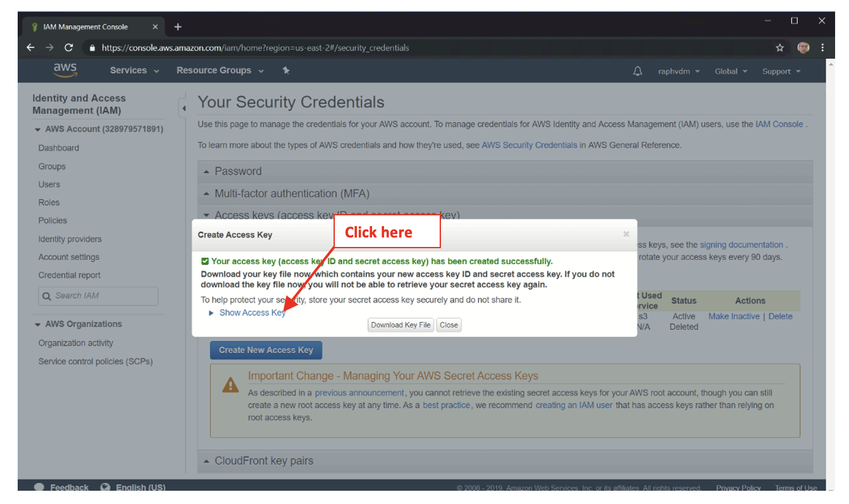Screen dimensions: 849x504
Task: Open the notifications bell
Action: tap(637, 71)
